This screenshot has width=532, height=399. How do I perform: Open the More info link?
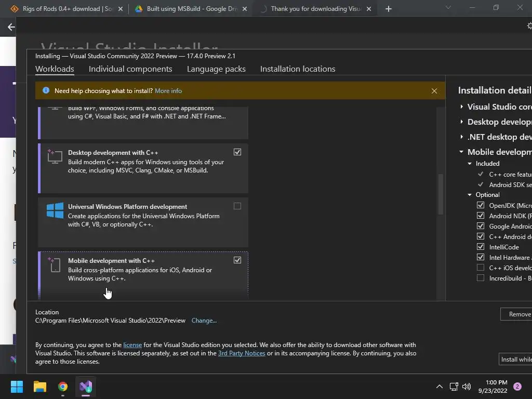[x=168, y=91]
